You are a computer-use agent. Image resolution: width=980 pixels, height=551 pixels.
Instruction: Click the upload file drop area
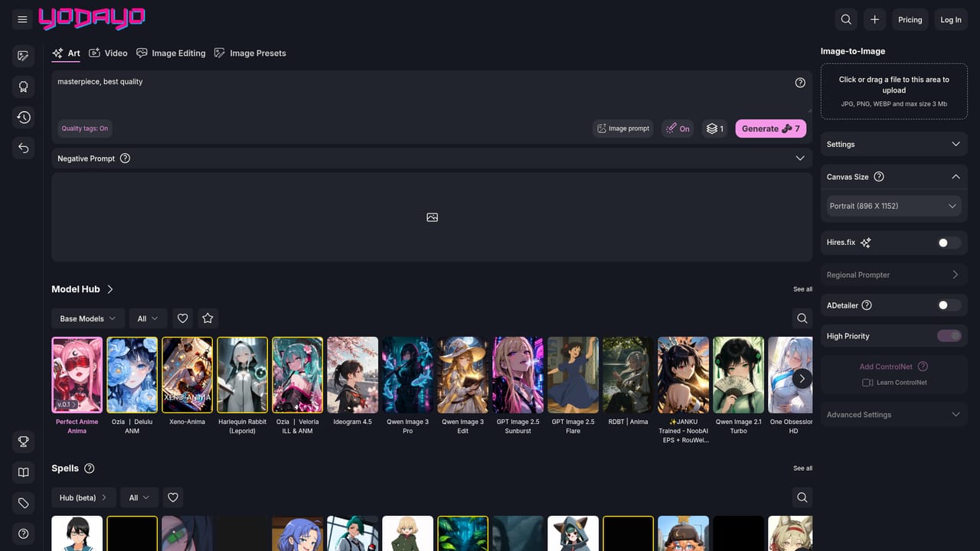point(893,91)
